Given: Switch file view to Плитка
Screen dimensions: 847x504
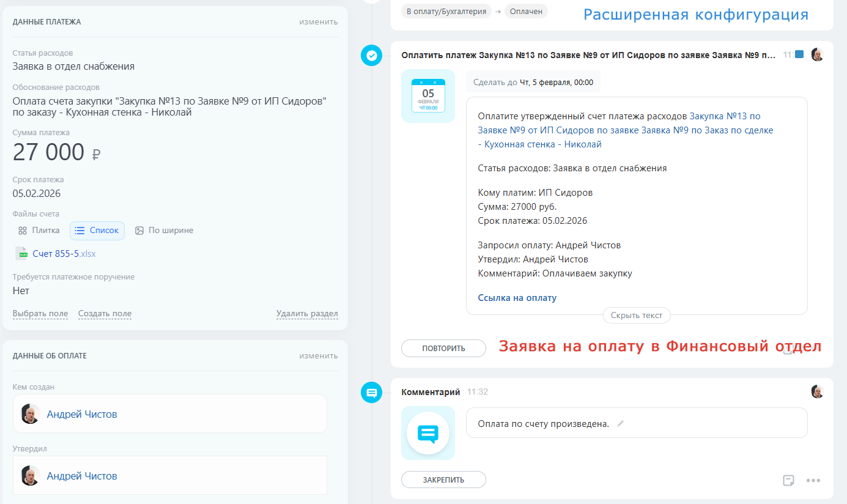Looking at the screenshot, I should tap(39, 231).
